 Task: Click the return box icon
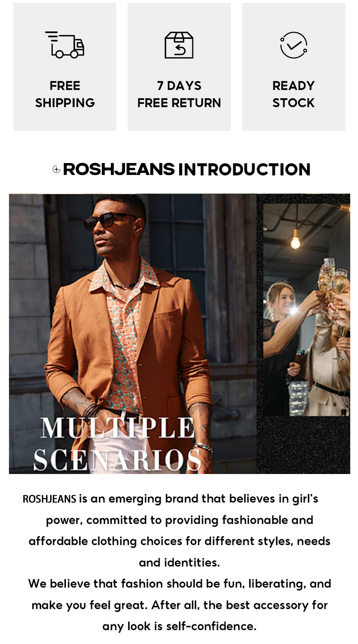click(x=179, y=45)
